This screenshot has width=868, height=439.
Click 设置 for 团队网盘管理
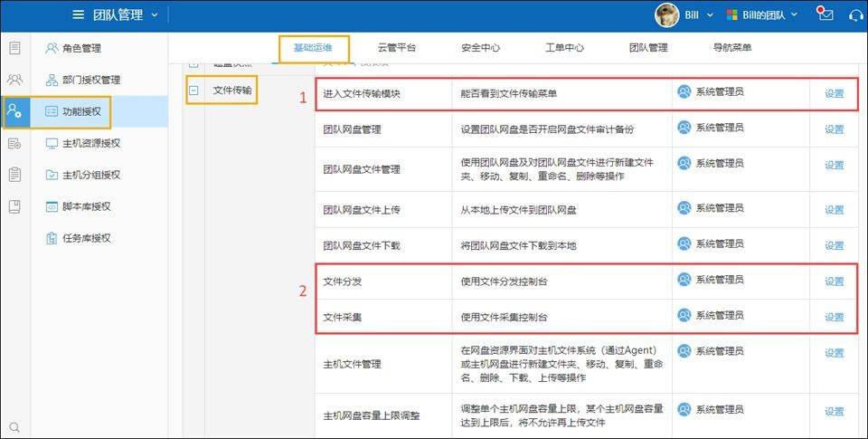tap(835, 129)
